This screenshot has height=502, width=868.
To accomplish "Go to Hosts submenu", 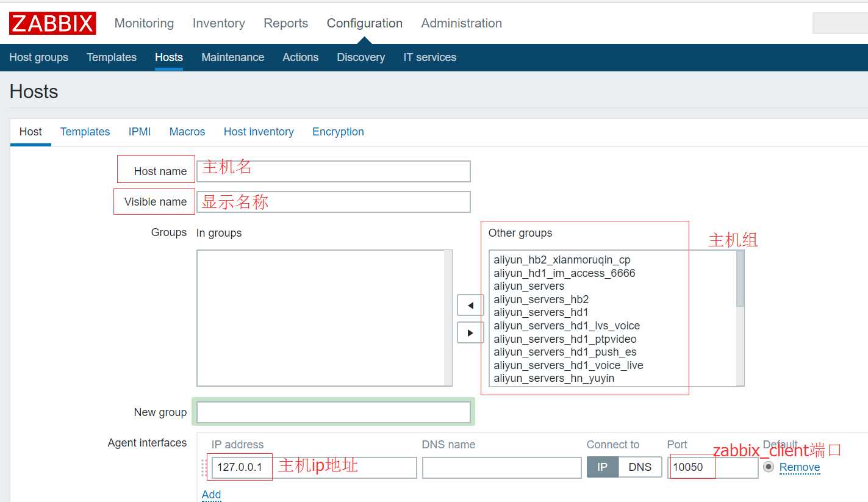I will [169, 57].
